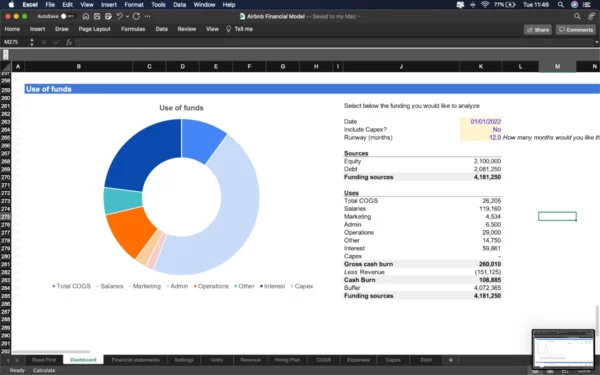Switch to the Draw ribbon tab
Image resolution: width=600 pixels, height=375 pixels.
62,29
